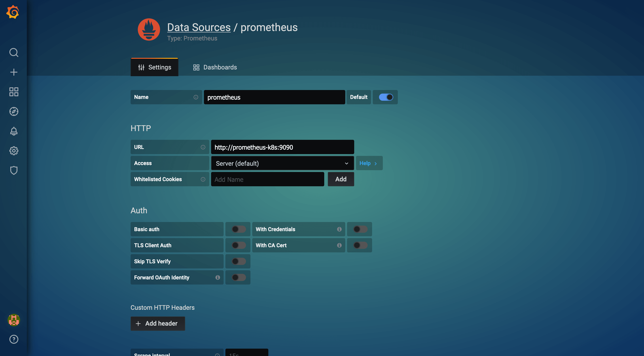Open the Dashboards grid icon in sidebar
The height and width of the screenshot is (356, 644).
tap(14, 92)
